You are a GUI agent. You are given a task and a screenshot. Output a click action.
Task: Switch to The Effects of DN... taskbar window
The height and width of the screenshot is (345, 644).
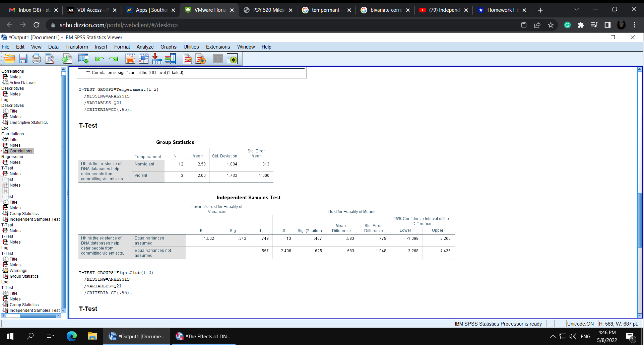click(203, 336)
